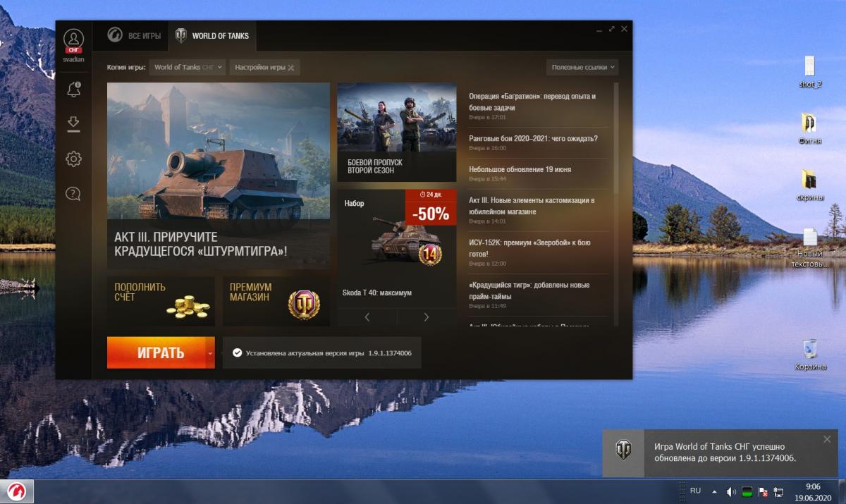The height and width of the screenshot is (504, 846).
Task: Click the premium shop emblem badge
Action: [303, 305]
